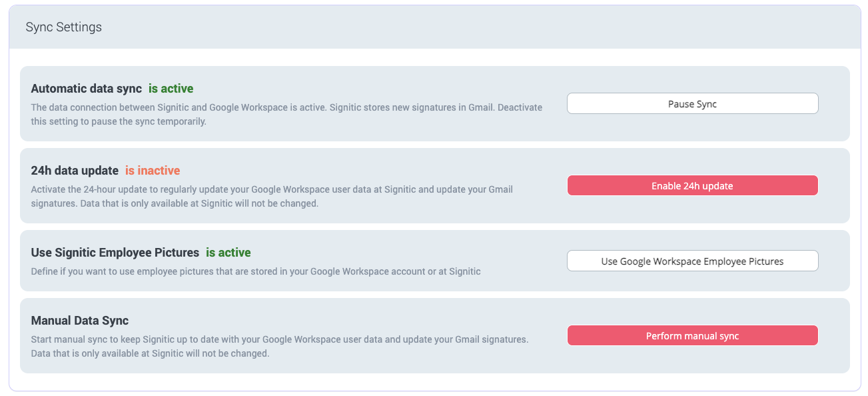
Task: Click "is active" status beside Employee Pictures heading
Action: (x=228, y=253)
